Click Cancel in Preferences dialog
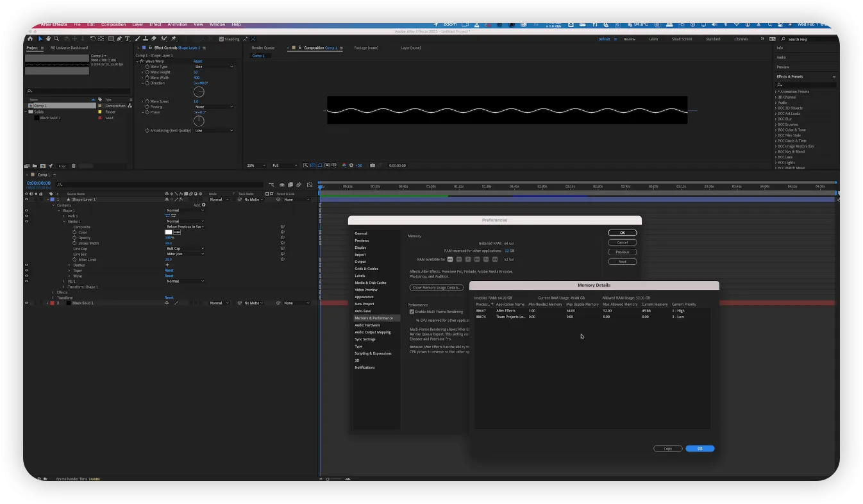 pyautogui.click(x=622, y=242)
